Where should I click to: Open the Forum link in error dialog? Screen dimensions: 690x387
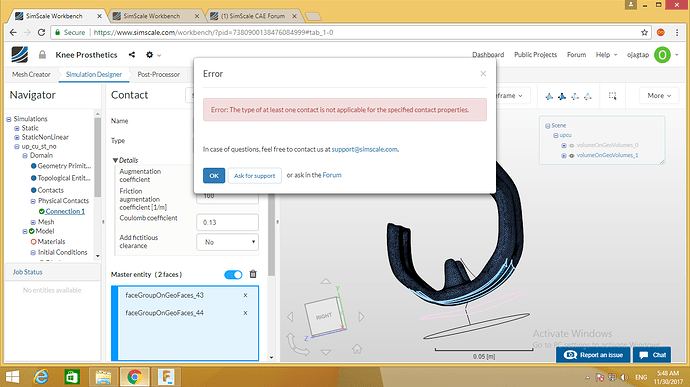click(x=332, y=175)
